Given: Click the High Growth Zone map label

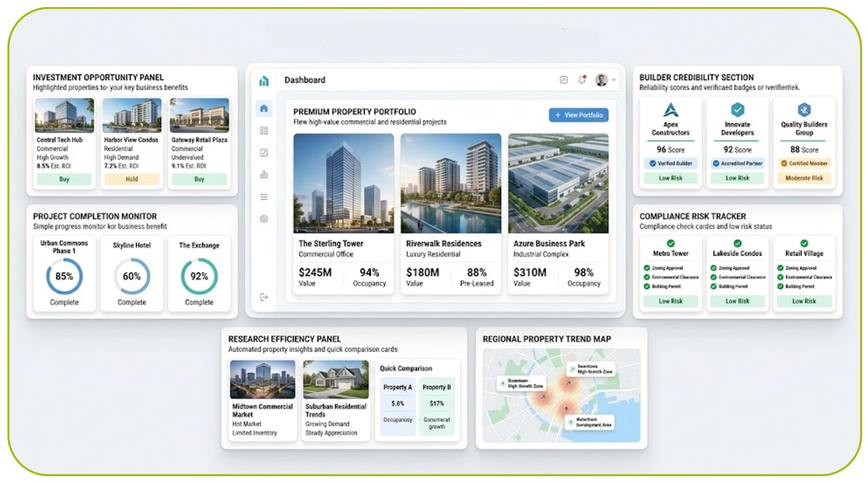Looking at the screenshot, I should (x=522, y=383).
